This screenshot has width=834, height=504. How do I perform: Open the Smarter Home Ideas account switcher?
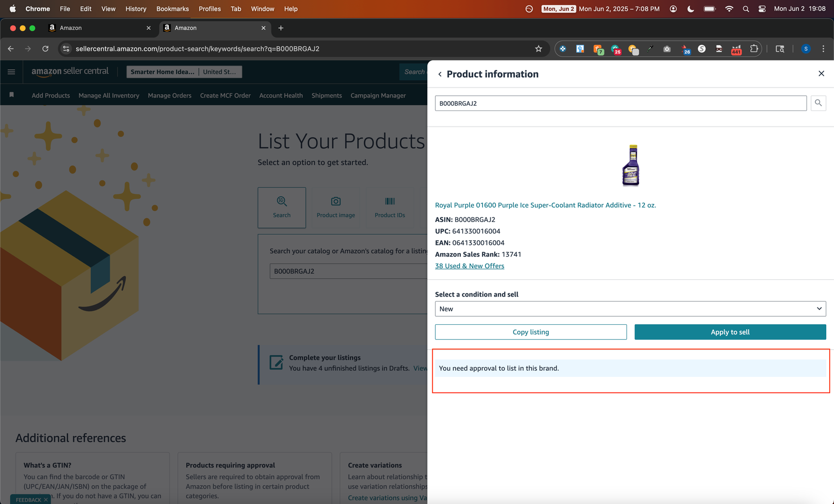pyautogui.click(x=163, y=72)
